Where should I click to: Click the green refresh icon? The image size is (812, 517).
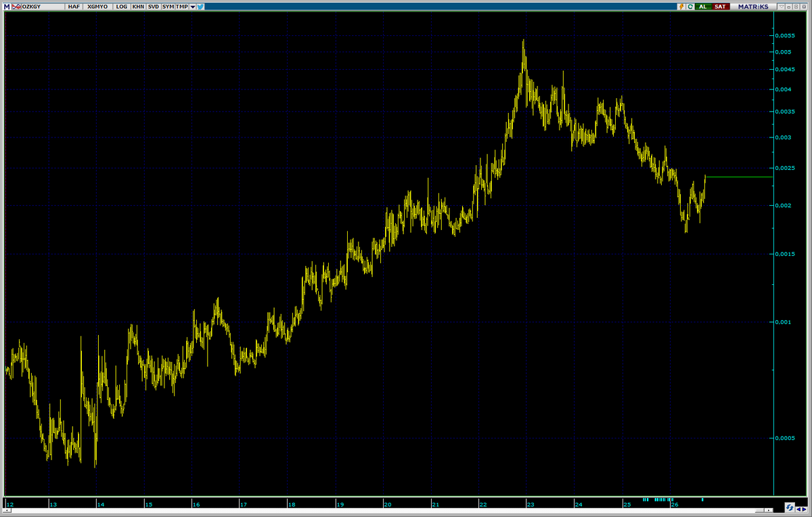(690, 7)
